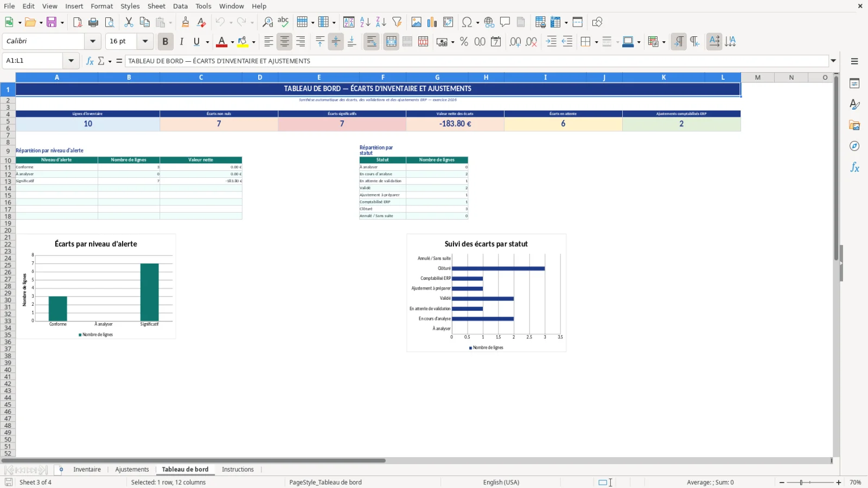
Task: Insert Chart using toolbar icon
Action: (x=432, y=22)
